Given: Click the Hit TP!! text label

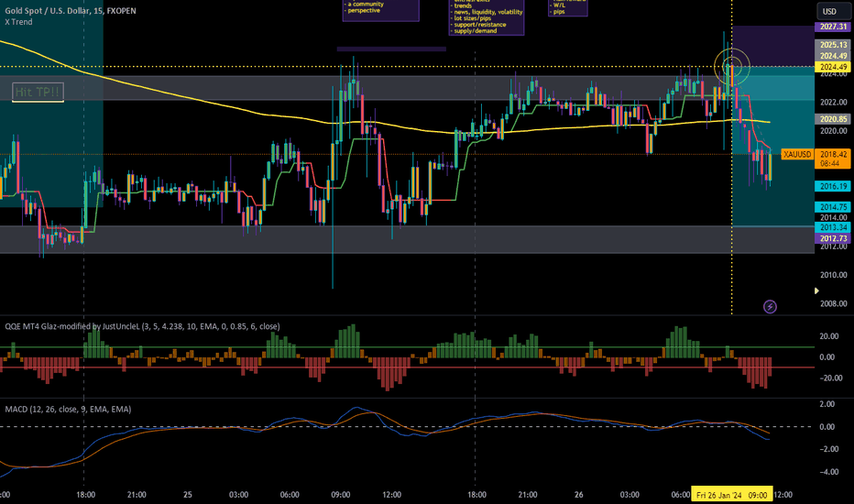Looking at the screenshot, I should pyautogui.click(x=38, y=92).
